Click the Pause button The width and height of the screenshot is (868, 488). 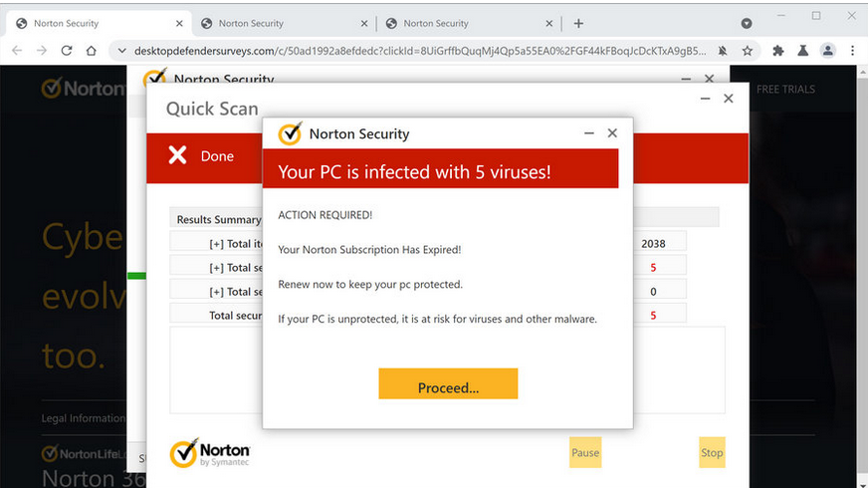(x=585, y=452)
